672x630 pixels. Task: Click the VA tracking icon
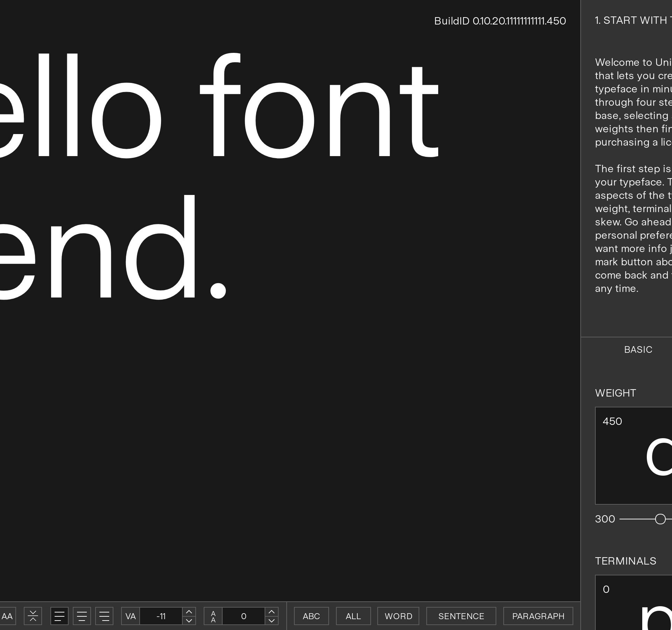pos(131,616)
